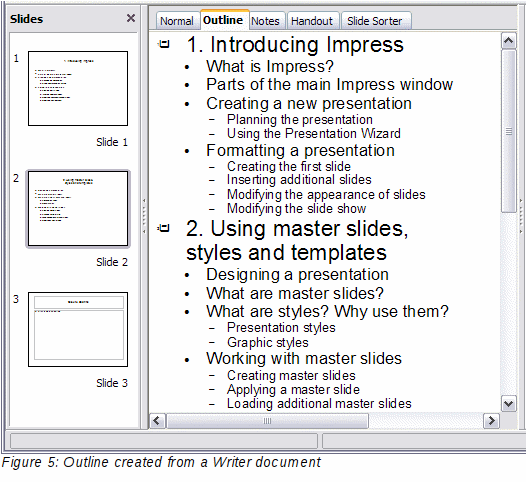Click the scroll up arrow of outline
The width and height of the screenshot is (526, 482).
coord(509,41)
